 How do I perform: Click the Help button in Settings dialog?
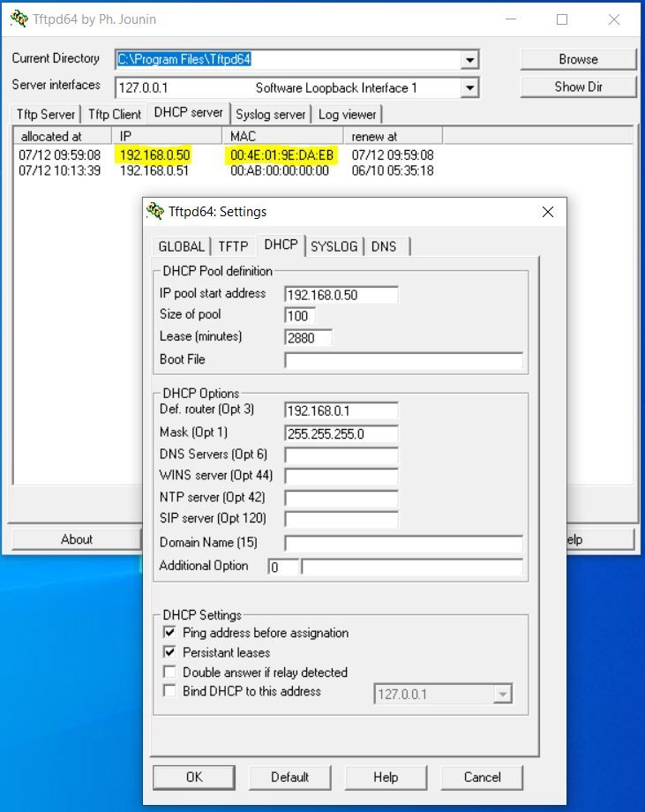[x=386, y=777]
